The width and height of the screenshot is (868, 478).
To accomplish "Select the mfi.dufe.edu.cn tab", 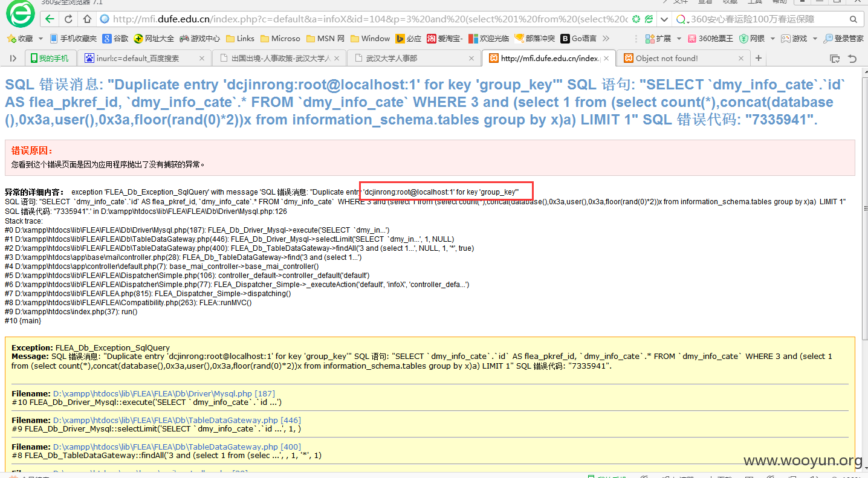I will (549, 59).
